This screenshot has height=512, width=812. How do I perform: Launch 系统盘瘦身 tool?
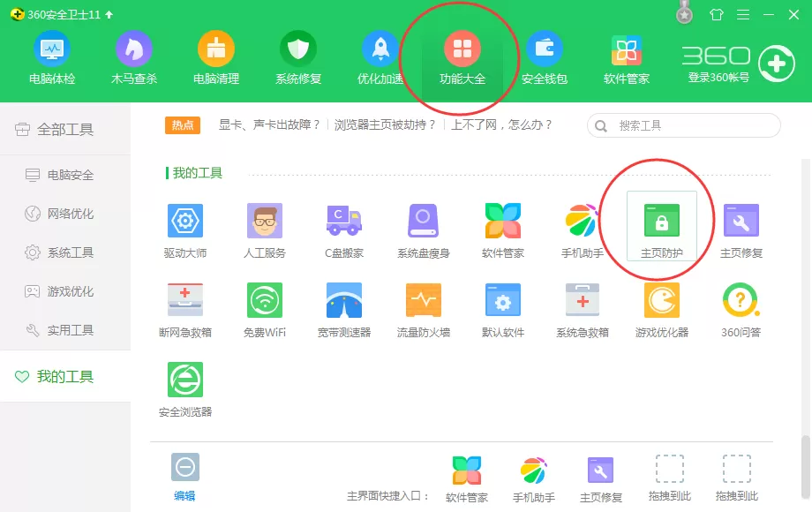tap(423, 231)
